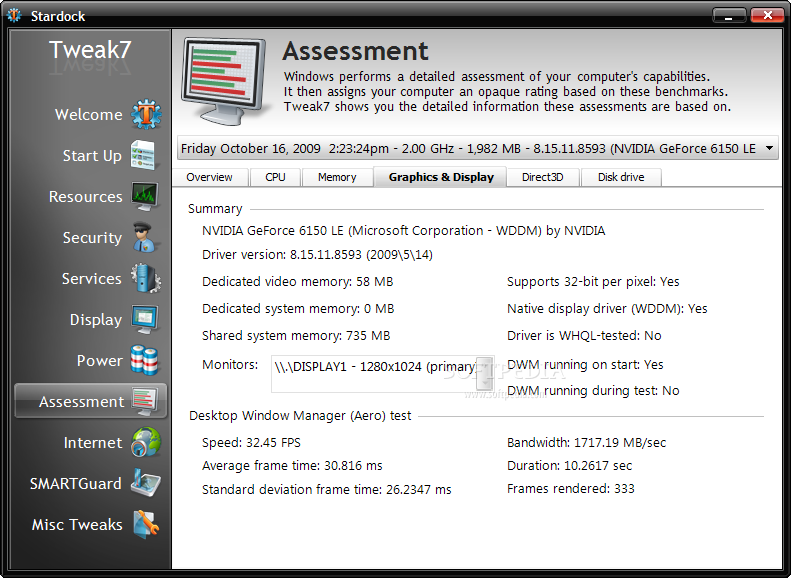Click the Driver is WHQL-tested: No text
Viewport: 791px width, 578px height.
coord(584,335)
